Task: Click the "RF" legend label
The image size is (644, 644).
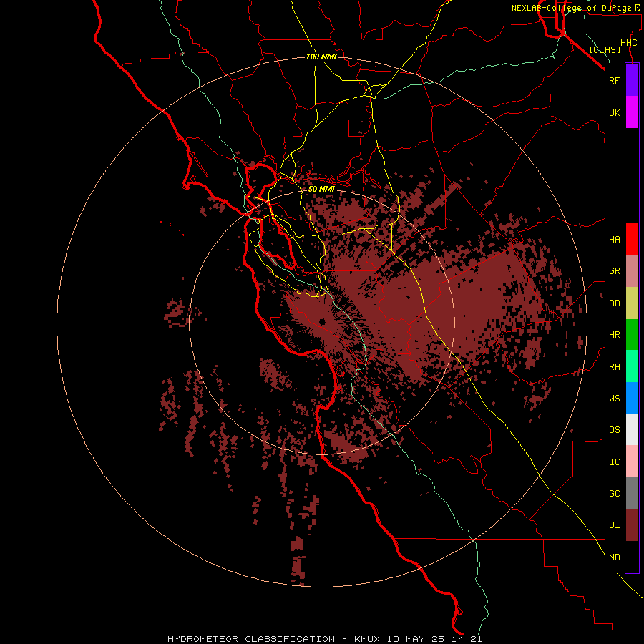Action: [x=614, y=80]
